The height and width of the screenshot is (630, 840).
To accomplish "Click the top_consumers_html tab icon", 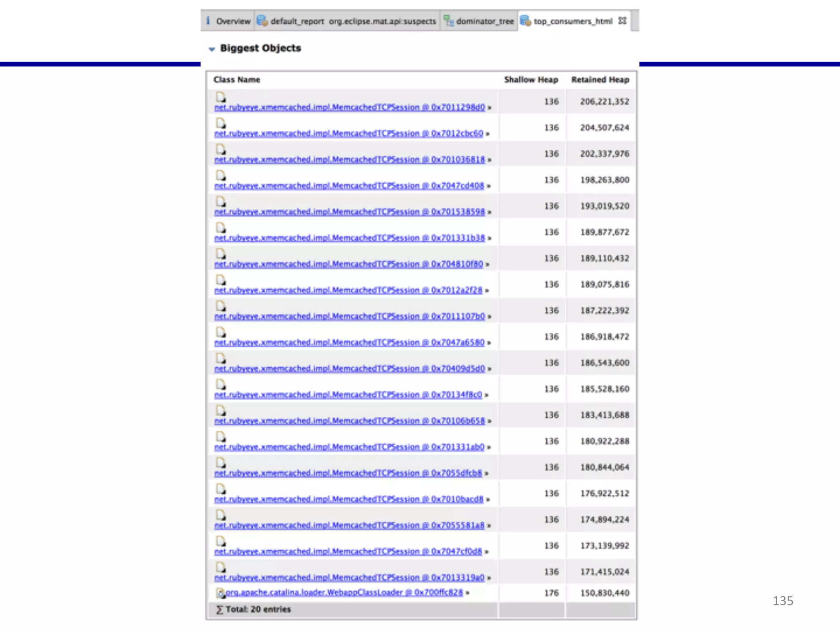I will click(525, 21).
